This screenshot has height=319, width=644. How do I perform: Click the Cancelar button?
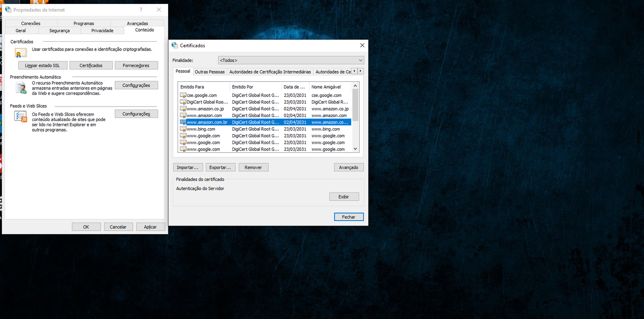(118, 227)
